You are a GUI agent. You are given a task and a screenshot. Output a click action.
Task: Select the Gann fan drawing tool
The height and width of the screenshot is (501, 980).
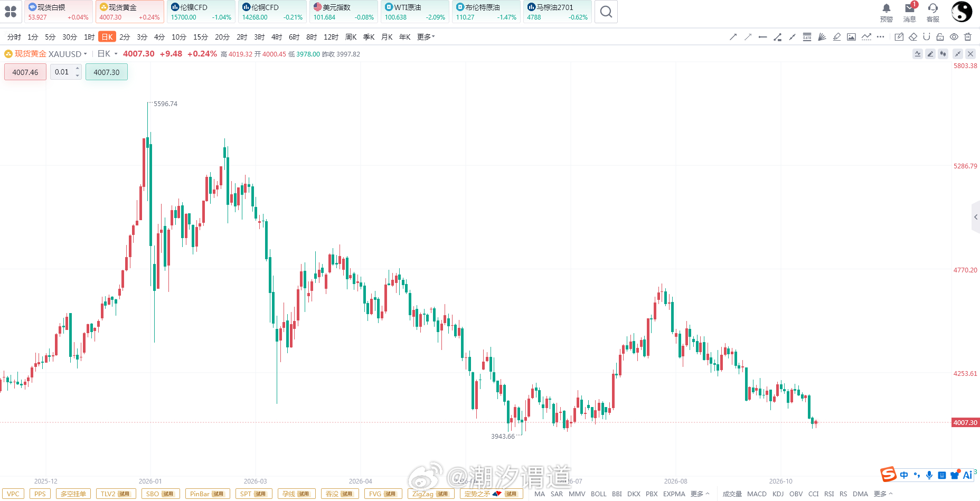[822, 37]
